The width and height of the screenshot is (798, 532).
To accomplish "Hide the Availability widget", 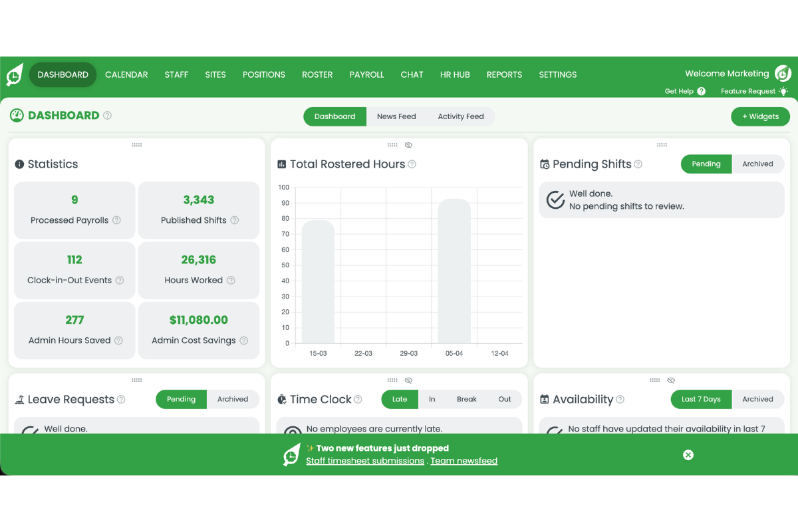I will click(671, 380).
